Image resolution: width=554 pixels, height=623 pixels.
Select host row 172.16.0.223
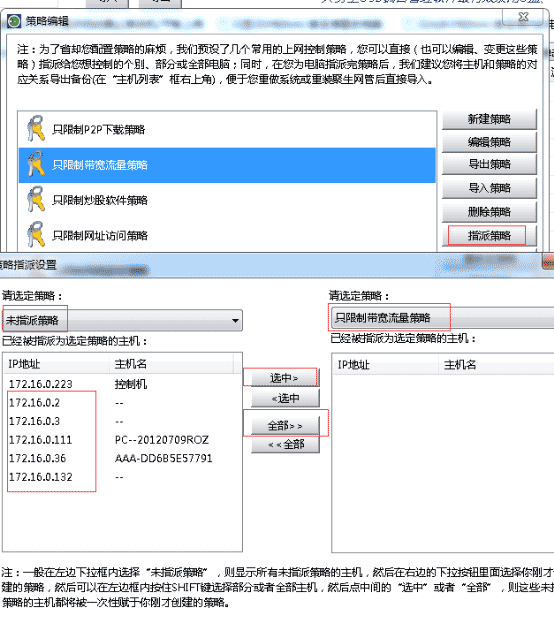(x=122, y=384)
